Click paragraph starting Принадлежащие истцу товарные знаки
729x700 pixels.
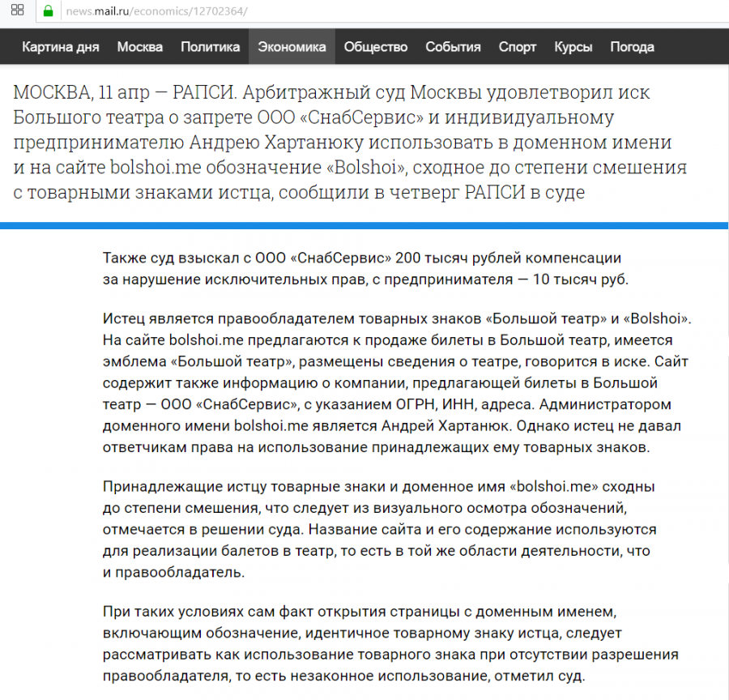click(x=379, y=529)
